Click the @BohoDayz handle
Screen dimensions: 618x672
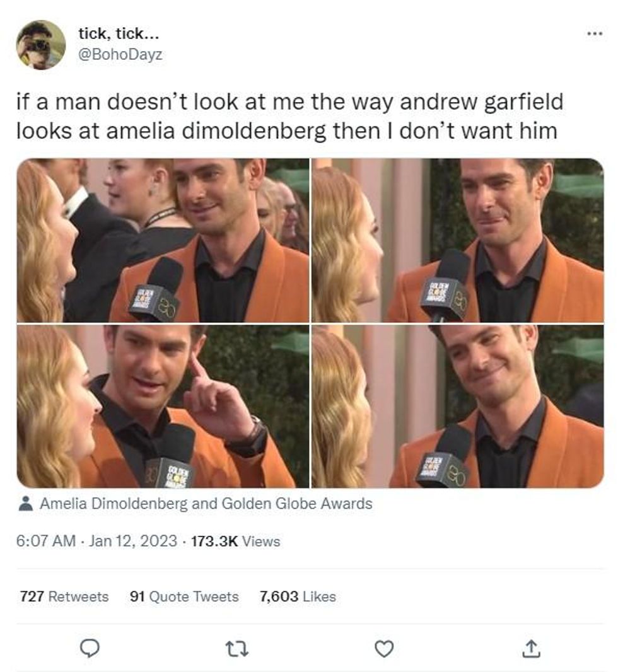pos(120,54)
